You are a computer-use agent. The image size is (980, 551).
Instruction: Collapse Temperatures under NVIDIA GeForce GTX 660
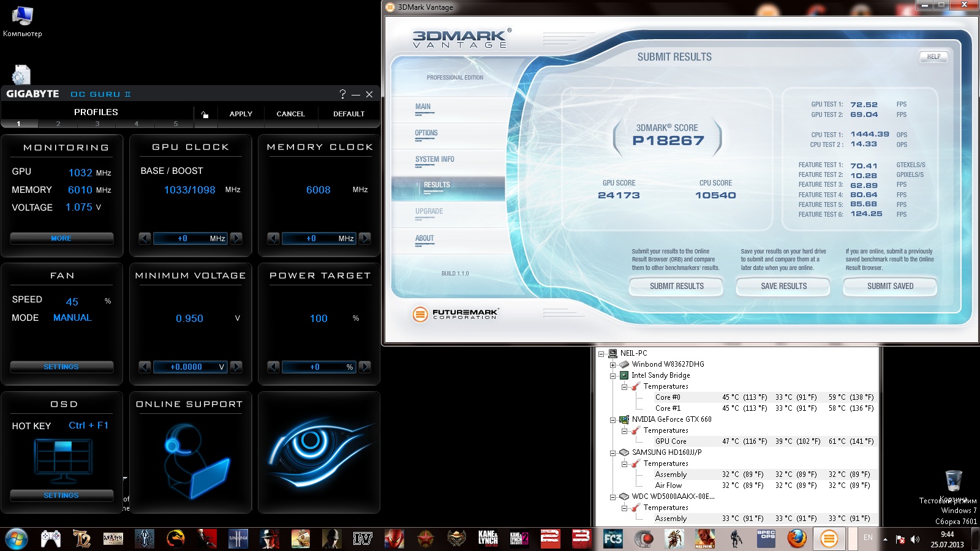point(624,431)
